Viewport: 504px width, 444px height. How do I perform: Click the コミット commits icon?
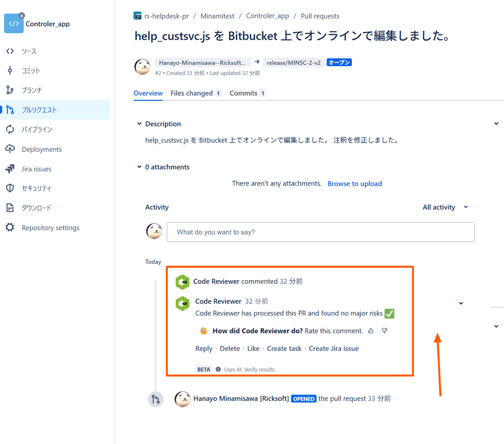click(10, 71)
